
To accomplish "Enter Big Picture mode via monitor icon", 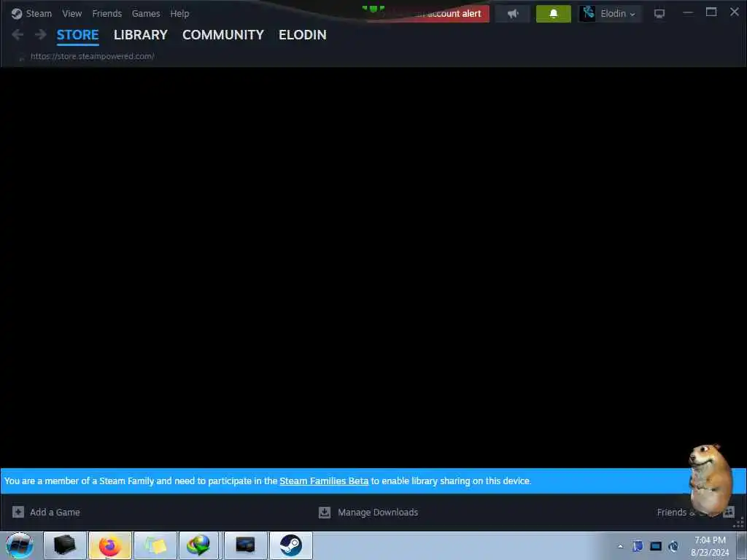I will tap(659, 14).
